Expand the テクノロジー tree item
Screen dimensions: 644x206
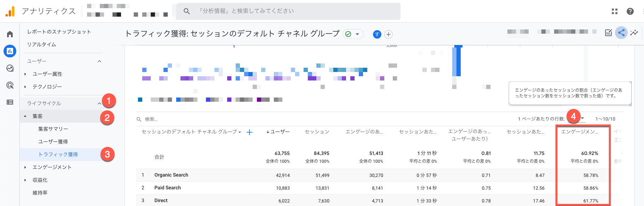pyautogui.click(x=25, y=87)
